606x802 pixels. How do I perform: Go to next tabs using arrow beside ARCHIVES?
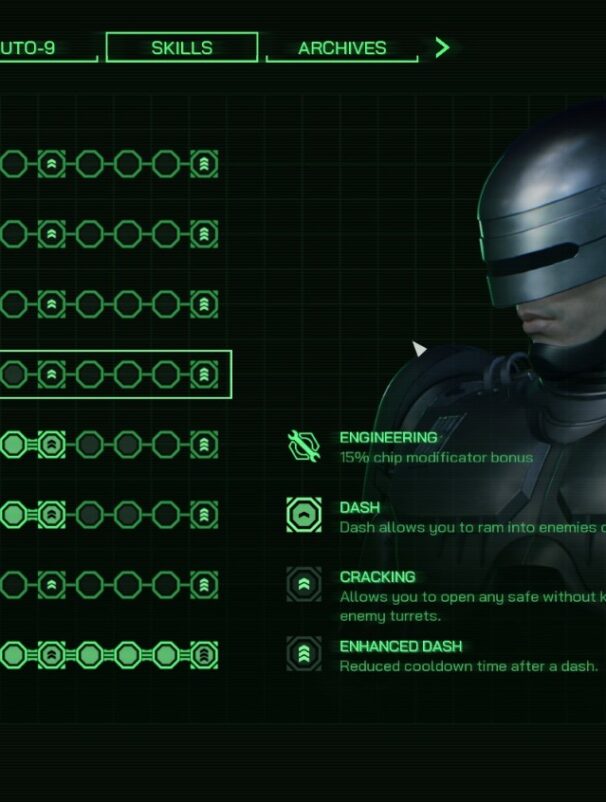click(x=442, y=48)
